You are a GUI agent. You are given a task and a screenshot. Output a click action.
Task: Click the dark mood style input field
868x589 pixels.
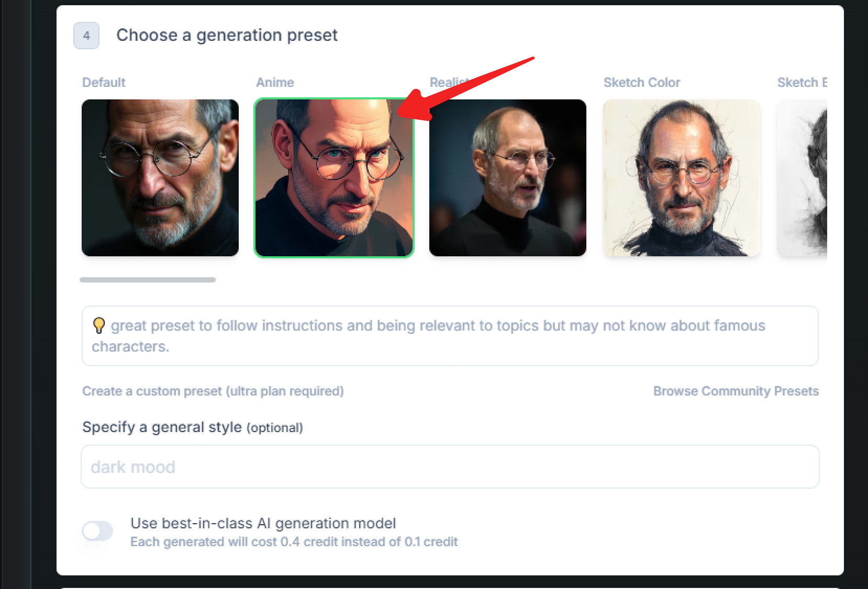tap(449, 467)
